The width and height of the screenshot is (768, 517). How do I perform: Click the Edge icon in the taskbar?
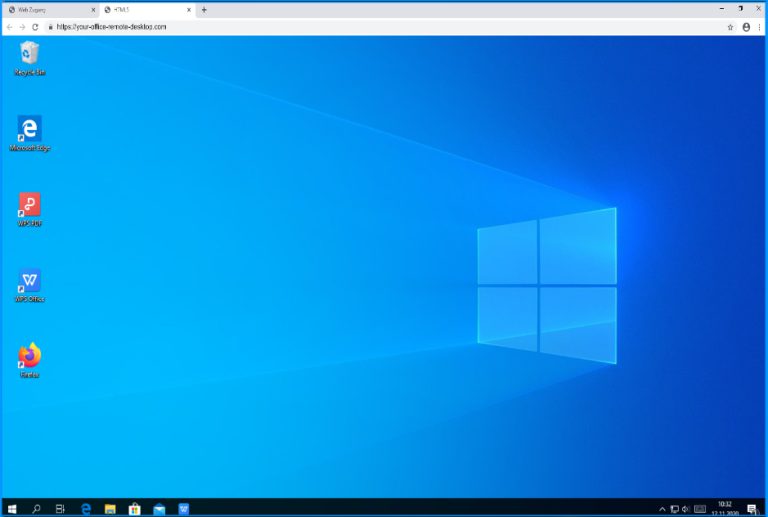85,509
